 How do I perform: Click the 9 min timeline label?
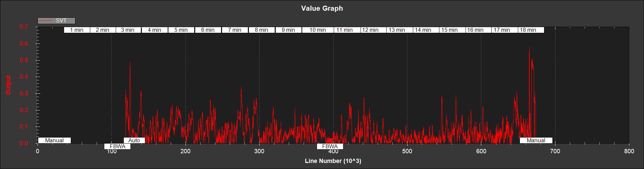(288, 30)
